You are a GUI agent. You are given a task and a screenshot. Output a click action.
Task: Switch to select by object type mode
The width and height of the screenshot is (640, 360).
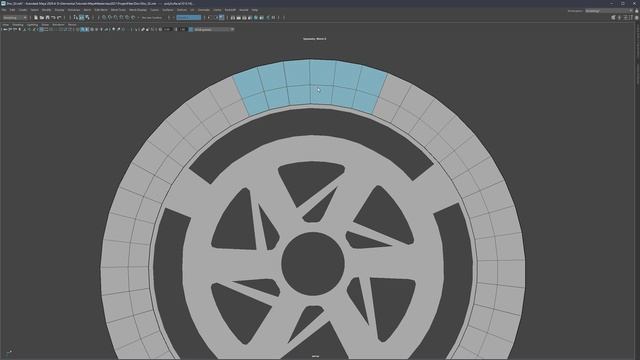81,18
